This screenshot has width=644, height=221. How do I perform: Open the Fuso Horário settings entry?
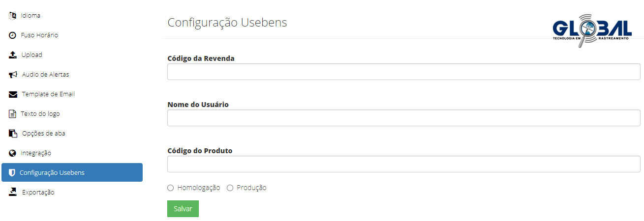[39, 35]
